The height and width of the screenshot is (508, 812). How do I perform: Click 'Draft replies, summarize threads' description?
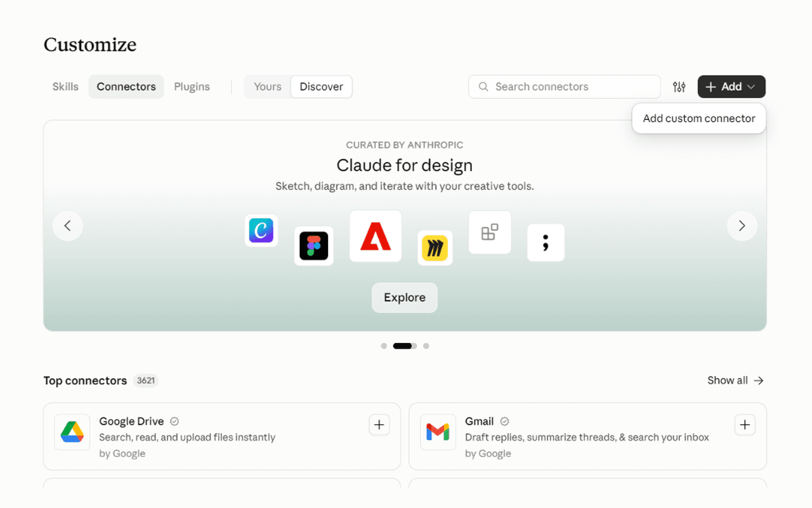(x=587, y=438)
